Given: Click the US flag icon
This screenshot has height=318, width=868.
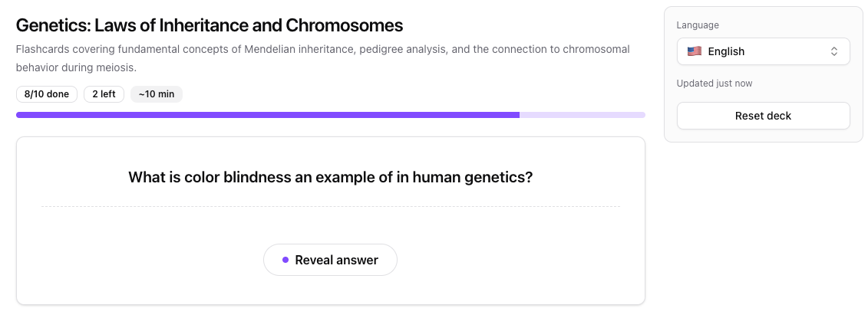Looking at the screenshot, I should (x=694, y=51).
